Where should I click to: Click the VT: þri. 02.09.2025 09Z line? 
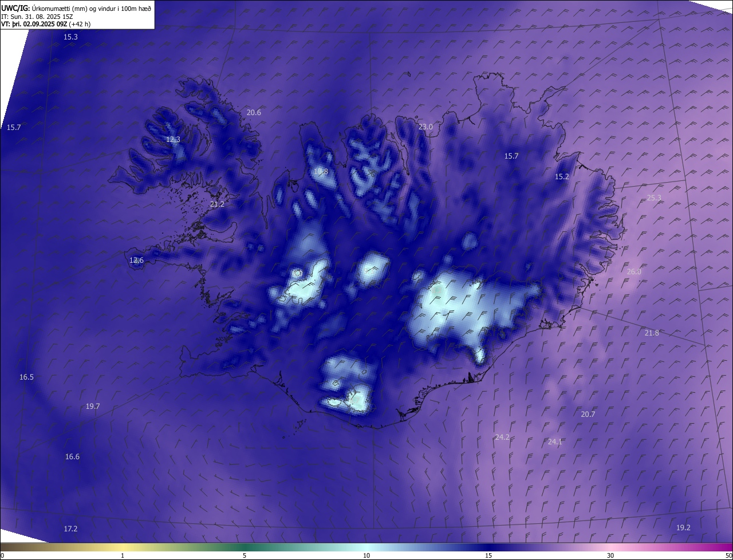tap(46, 24)
